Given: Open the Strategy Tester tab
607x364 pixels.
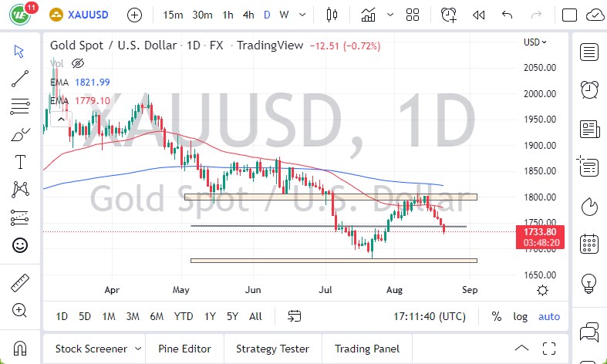Looking at the screenshot, I should tap(272, 349).
